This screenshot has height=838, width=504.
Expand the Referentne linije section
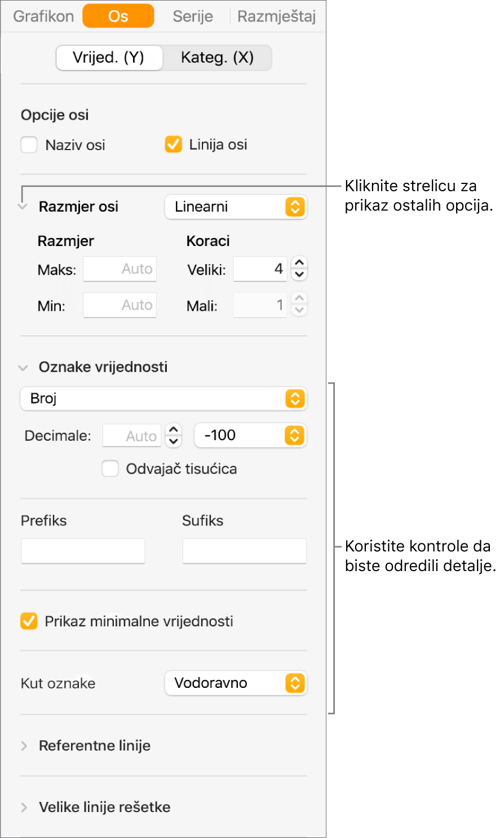(24, 745)
